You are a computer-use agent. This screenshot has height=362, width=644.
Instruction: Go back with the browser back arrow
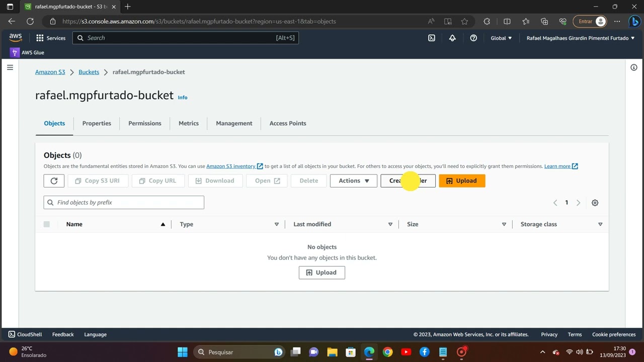pyautogui.click(x=12, y=21)
